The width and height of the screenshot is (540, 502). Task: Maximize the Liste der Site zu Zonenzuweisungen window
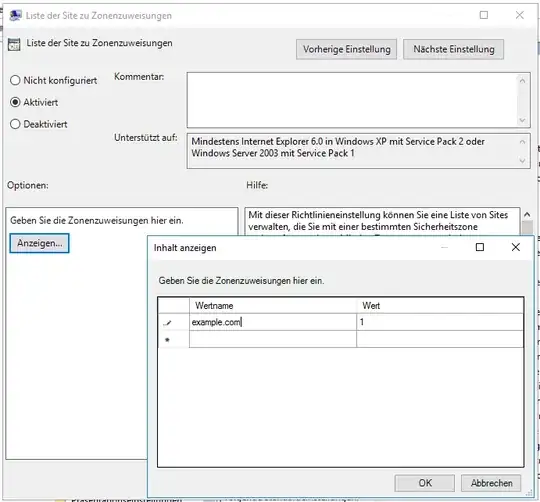[484, 15]
